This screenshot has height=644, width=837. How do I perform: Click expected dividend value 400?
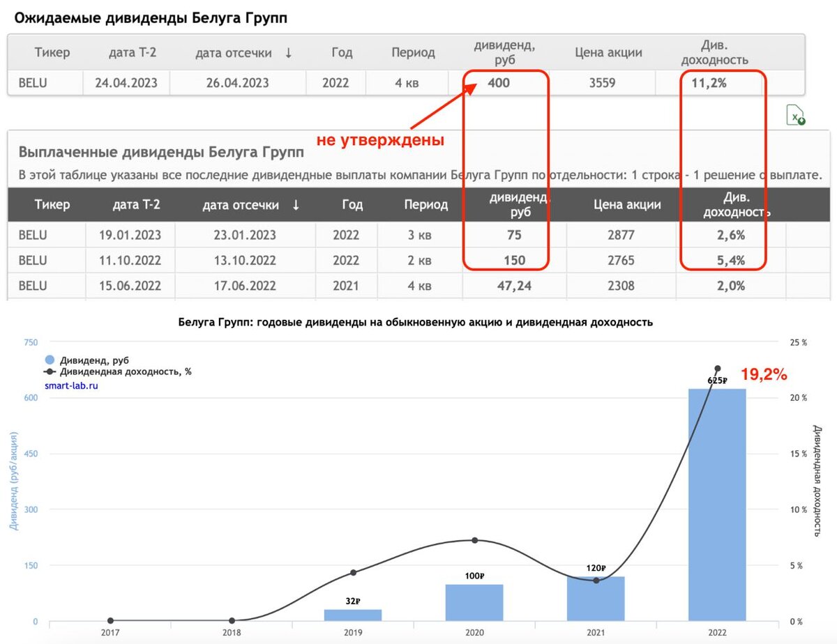499,83
